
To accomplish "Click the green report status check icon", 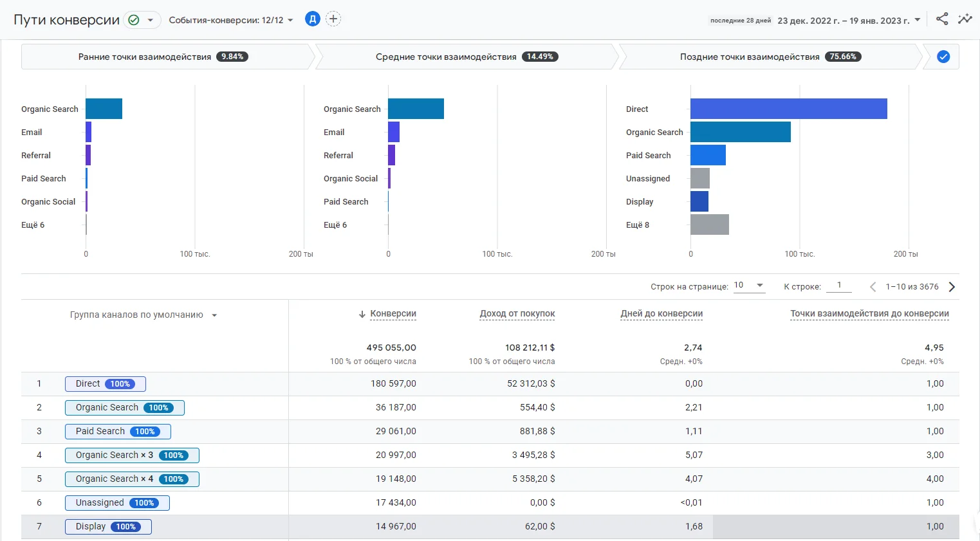I will click(x=134, y=20).
